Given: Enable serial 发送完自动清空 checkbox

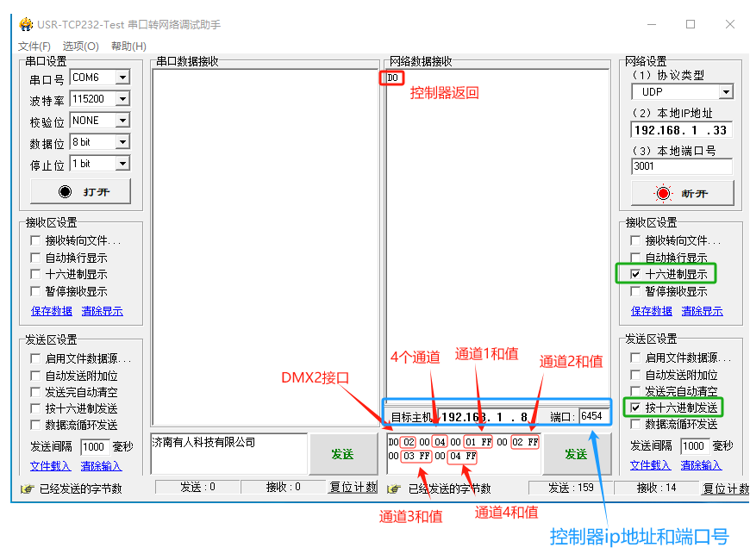Looking at the screenshot, I should (x=35, y=392).
